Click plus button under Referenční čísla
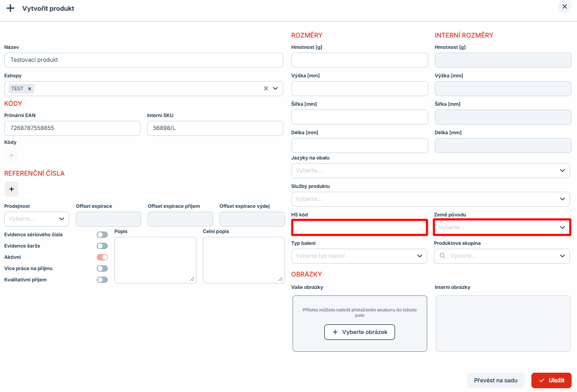Viewport: 577px width, 392px height. [11, 189]
